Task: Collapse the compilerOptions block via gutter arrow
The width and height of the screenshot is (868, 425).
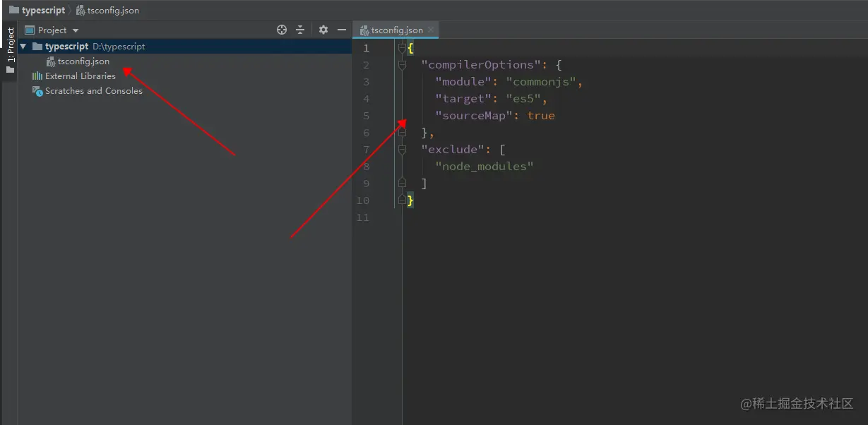Action: [x=402, y=64]
